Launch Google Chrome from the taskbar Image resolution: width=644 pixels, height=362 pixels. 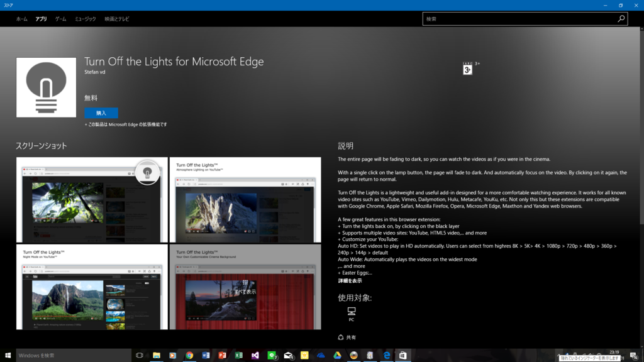tap(189, 356)
